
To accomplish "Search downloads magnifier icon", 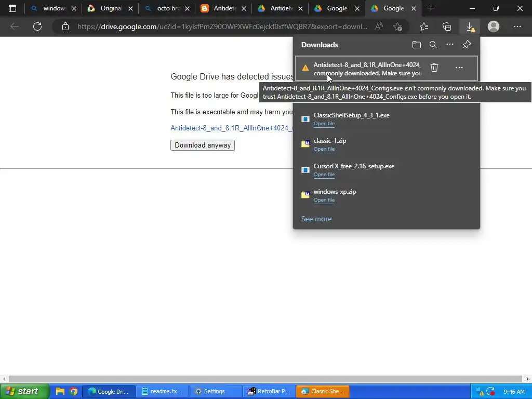I will coord(433,45).
